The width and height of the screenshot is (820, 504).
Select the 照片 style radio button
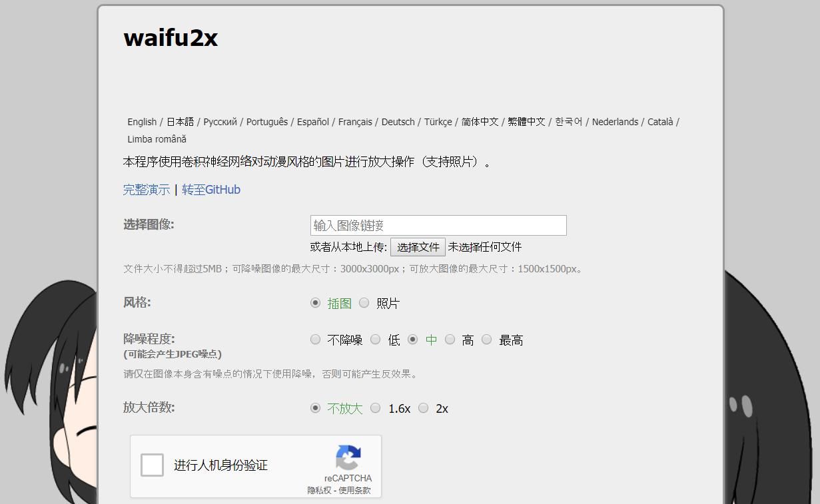[364, 303]
